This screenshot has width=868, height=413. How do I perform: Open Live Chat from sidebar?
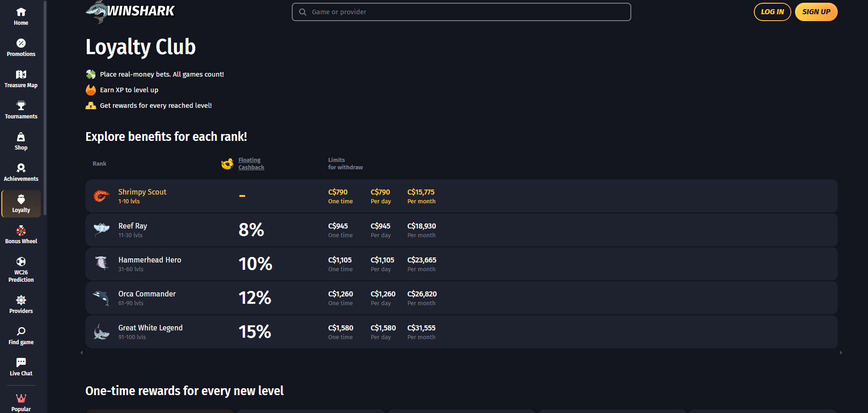point(21,367)
